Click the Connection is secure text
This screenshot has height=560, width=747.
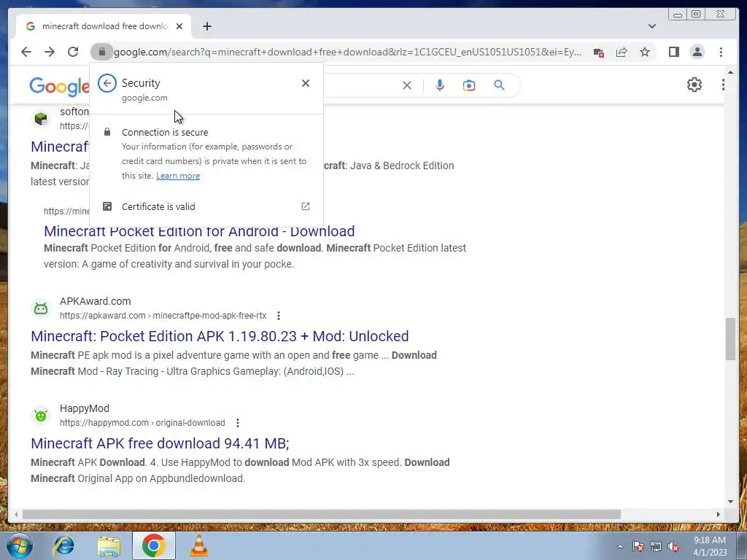coord(165,133)
